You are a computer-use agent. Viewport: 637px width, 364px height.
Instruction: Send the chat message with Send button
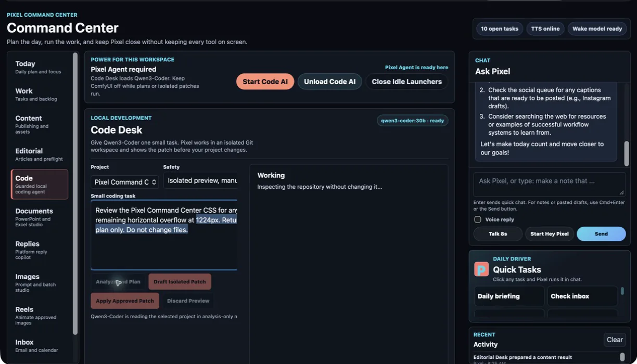(x=601, y=234)
